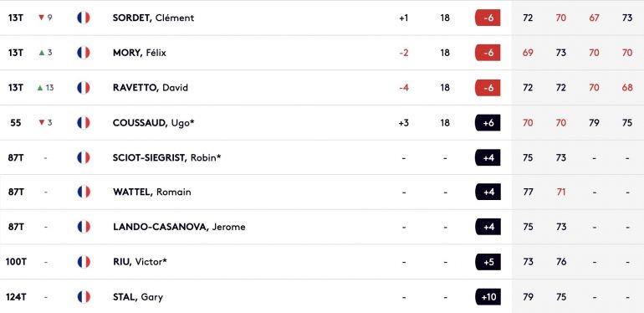Click the +5 score badge for RIU
Screen dimensions: 644x313
[488, 262]
